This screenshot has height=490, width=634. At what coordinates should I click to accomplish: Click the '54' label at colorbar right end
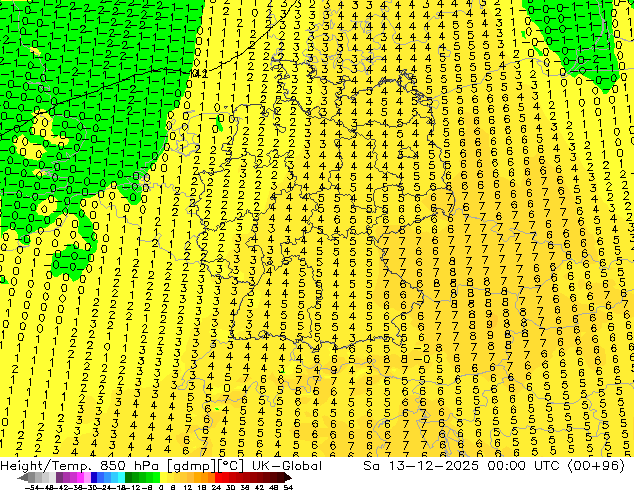[x=288, y=488]
